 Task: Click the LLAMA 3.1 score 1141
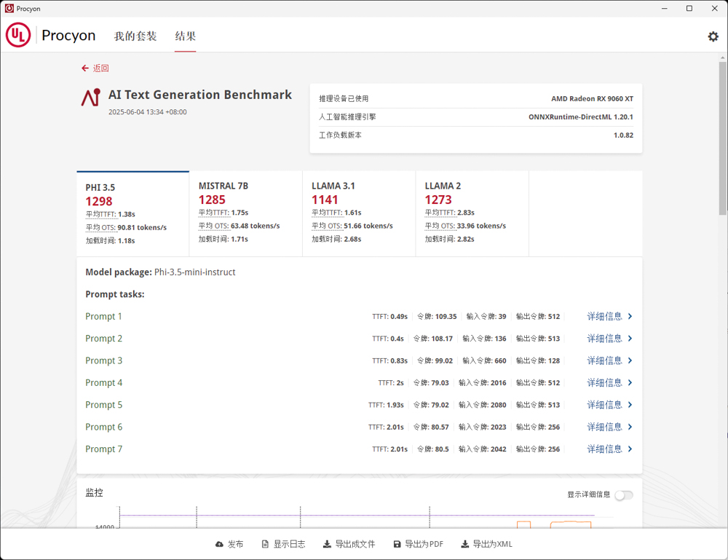(x=325, y=200)
